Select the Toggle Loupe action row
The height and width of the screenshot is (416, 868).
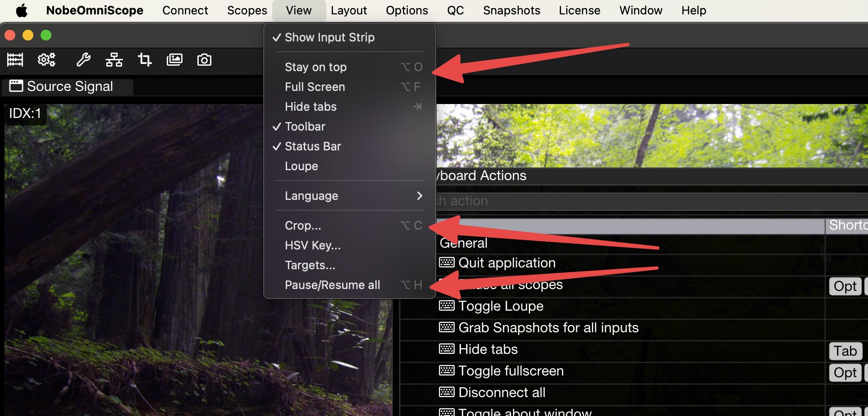(x=500, y=306)
